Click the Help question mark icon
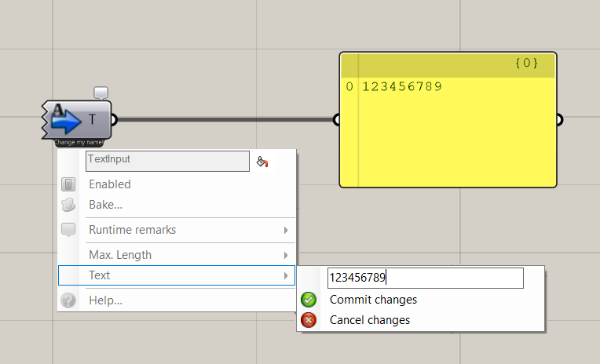Viewport: 600px width, 364px height. 69,300
